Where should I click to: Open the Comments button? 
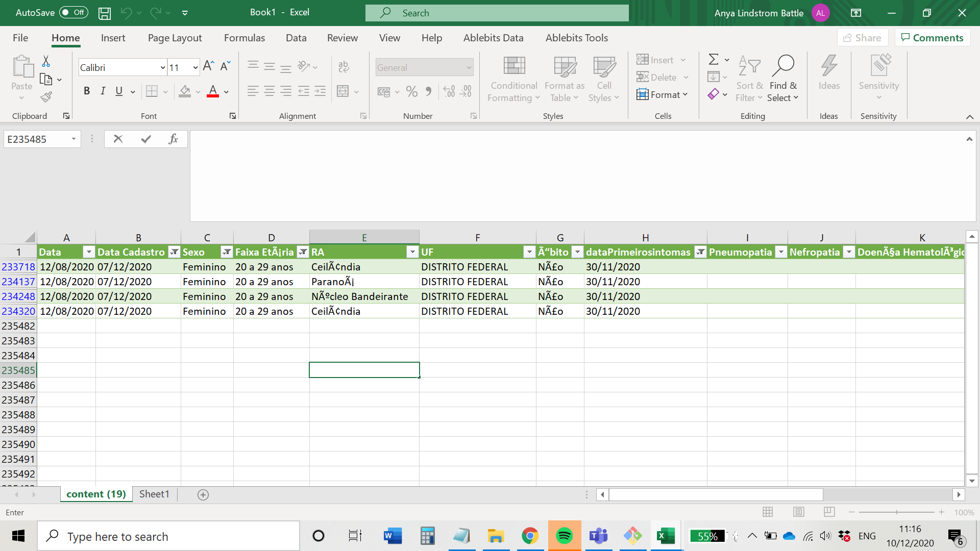[933, 38]
